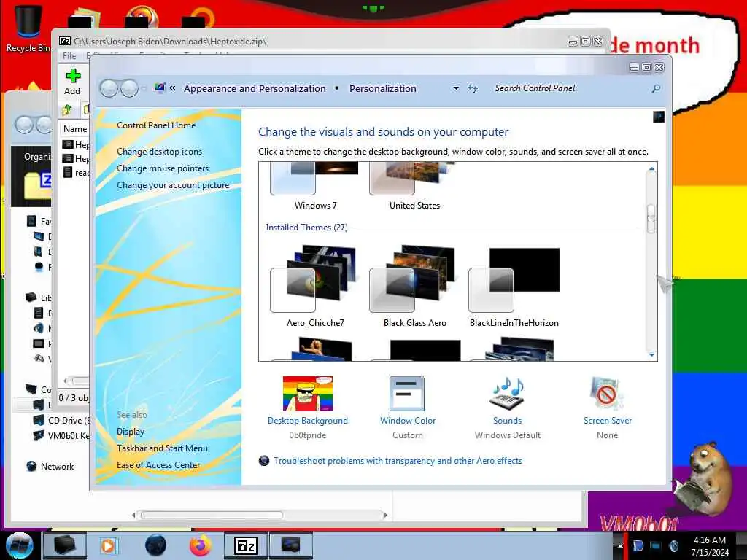Open the Display link under See also
The height and width of the screenshot is (560, 747).
[x=131, y=432]
